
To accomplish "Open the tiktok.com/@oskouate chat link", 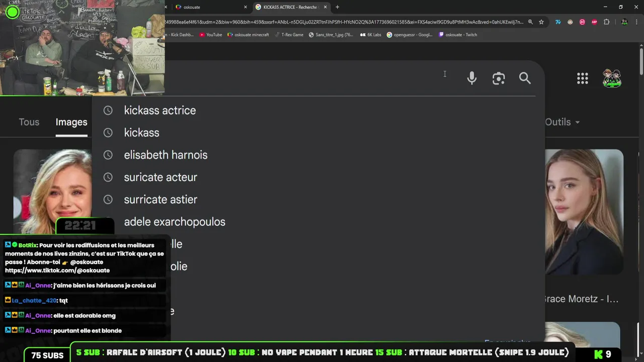I will coord(57,270).
